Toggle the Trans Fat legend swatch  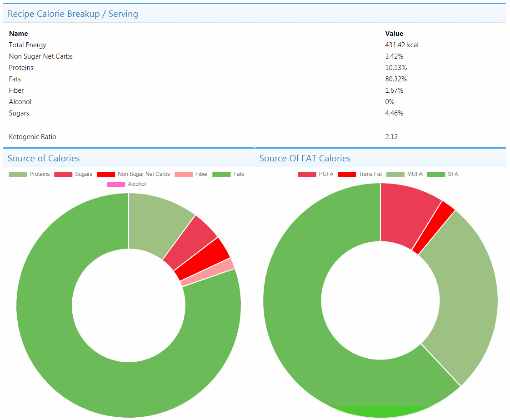[x=347, y=175]
